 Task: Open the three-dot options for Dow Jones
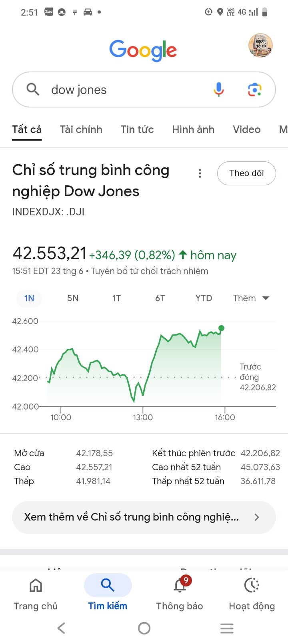[x=200, y=173]
